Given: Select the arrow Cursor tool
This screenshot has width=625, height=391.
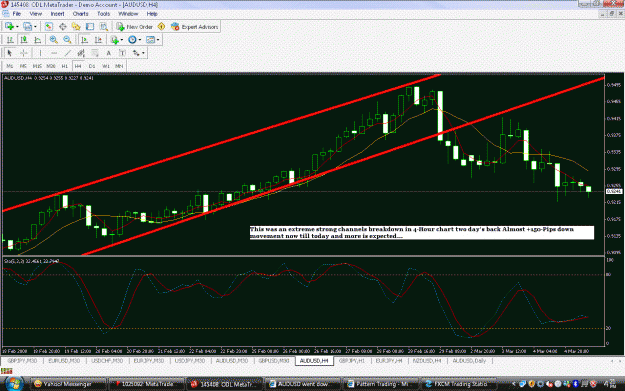Looking at the screenshot, I should pyautogui.click(x=10, y=53).
